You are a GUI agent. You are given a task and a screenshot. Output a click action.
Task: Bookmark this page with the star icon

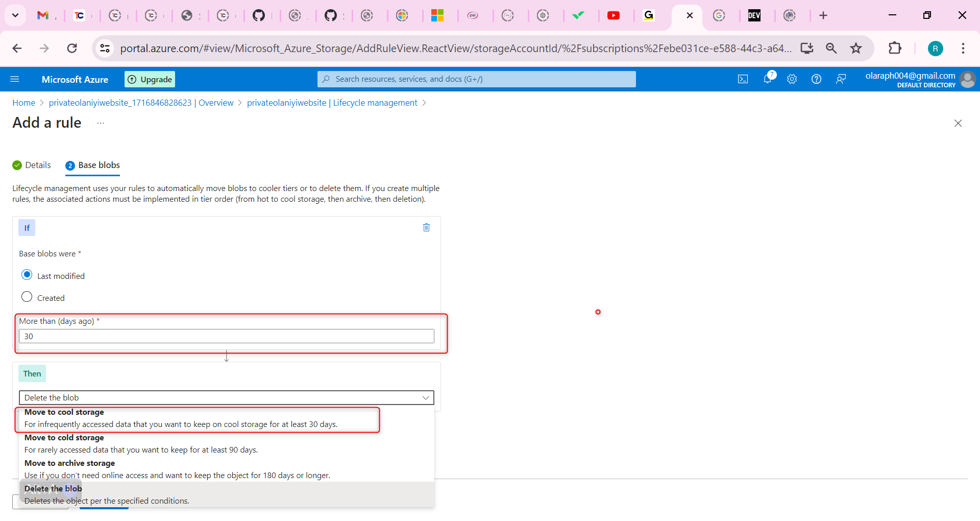point(856,49)
